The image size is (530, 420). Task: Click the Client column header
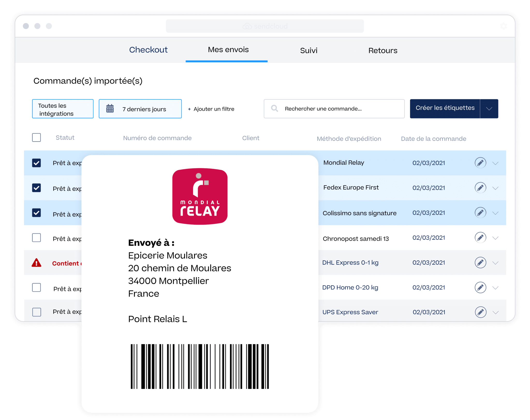[251, 138]
